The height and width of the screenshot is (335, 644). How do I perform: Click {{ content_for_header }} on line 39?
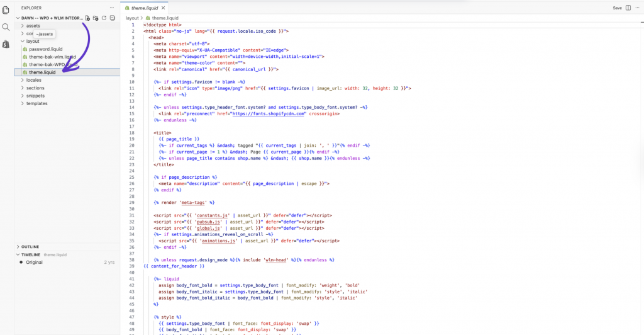point(174,266)
